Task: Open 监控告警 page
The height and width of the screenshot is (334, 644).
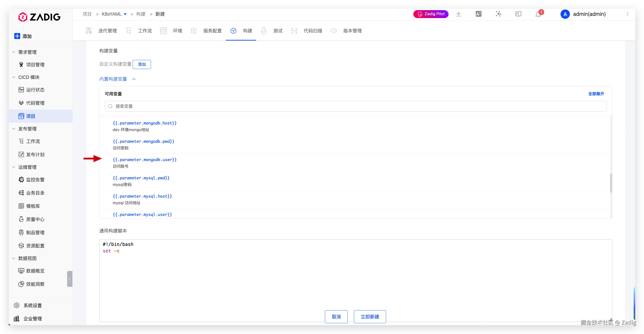Action: coord(35,180)
